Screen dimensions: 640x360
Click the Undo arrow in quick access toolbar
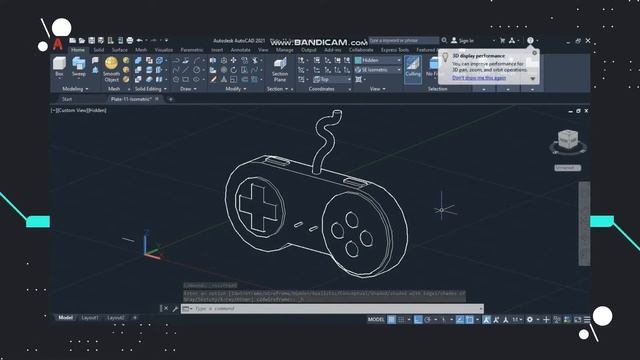point(140,40)
